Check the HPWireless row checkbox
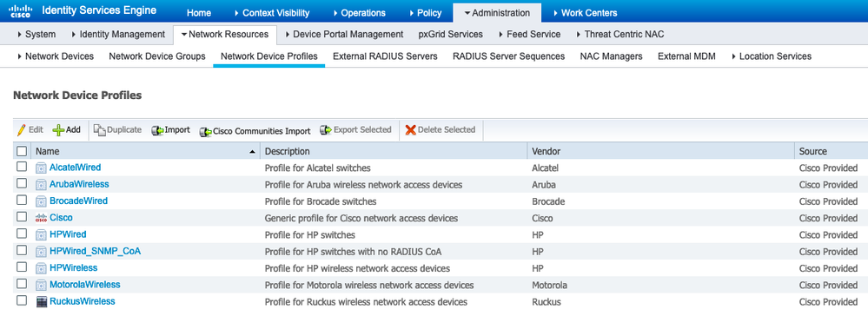The image size is (868, 316). pyautogui.click(x=22, y=267)
